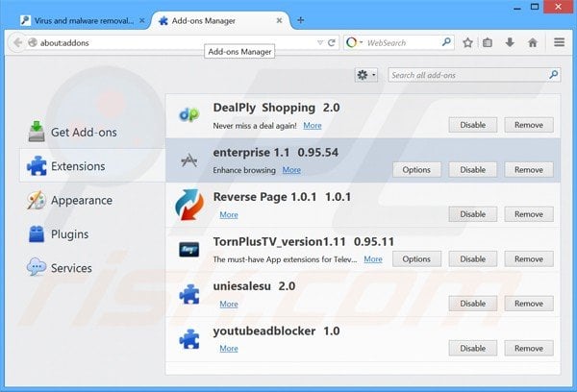Open the Plugins category
The width and height of the screenshot is (577, 392).
point(92,233)
